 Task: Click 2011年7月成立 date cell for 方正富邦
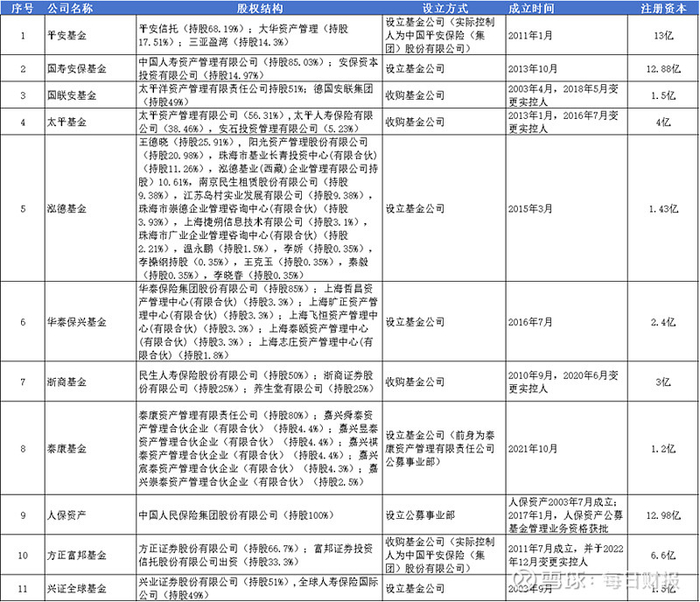click(567, 555)
